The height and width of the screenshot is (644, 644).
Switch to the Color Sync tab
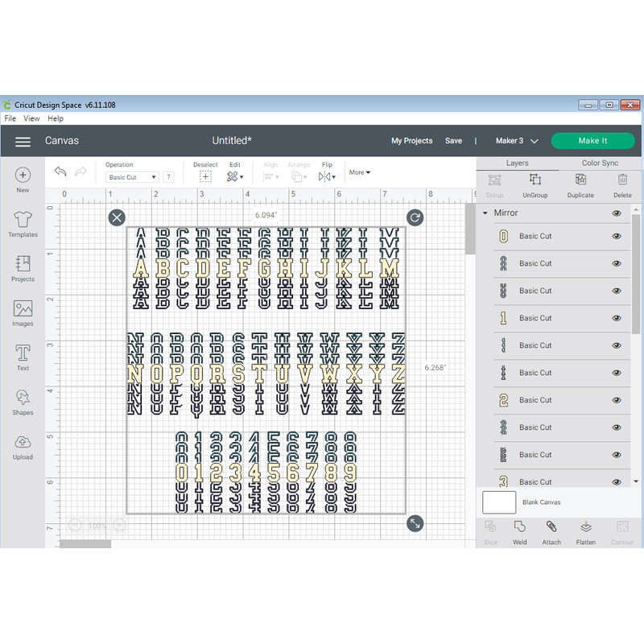(x=600, y=163)
